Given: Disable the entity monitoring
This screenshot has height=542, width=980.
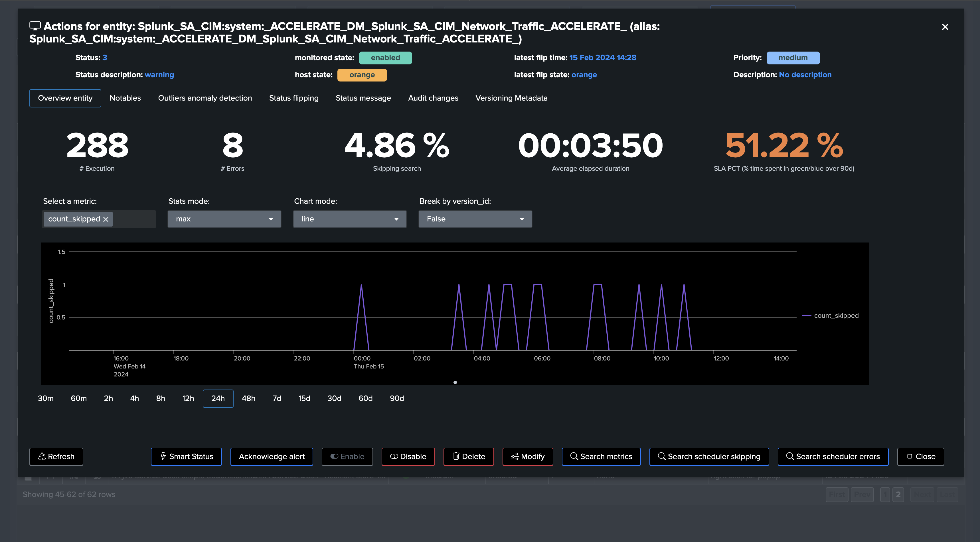Looking at the screenshot, I should pyautogui.click(x=408, y=457).
